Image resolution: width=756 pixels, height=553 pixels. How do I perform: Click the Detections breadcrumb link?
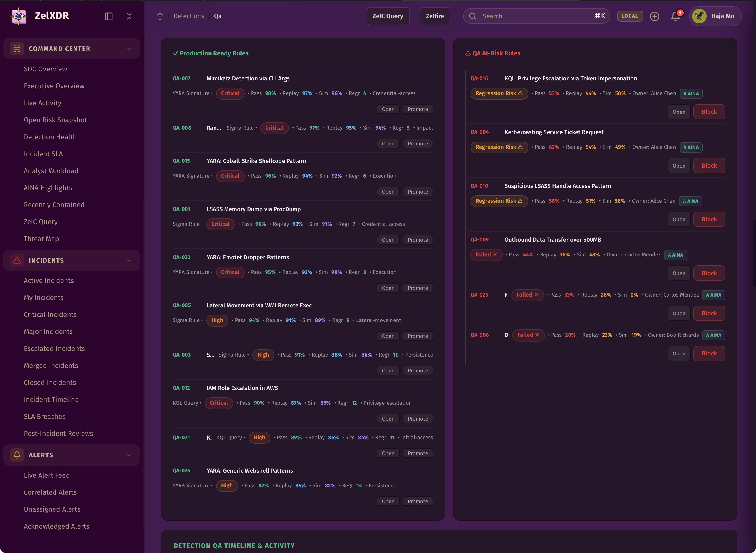pos(189,16)
